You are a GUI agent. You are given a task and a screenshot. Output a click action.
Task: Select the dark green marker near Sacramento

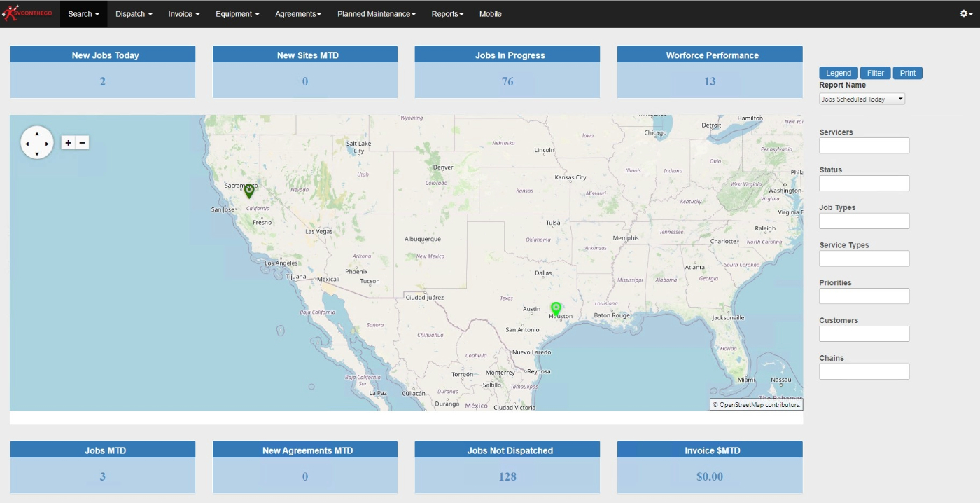click(248, 190)
